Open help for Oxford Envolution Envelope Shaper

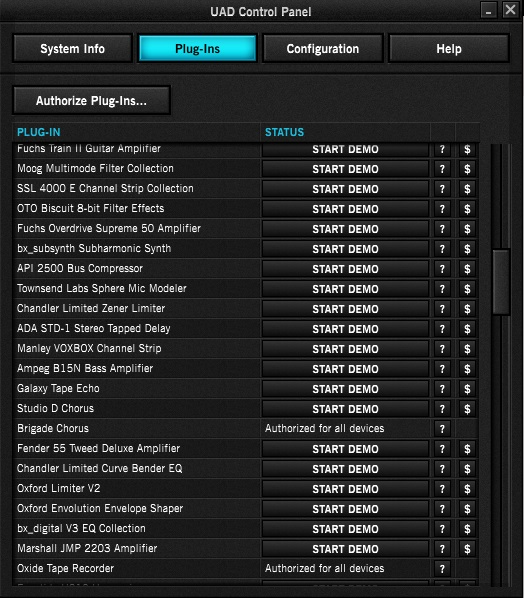(442, 509)
